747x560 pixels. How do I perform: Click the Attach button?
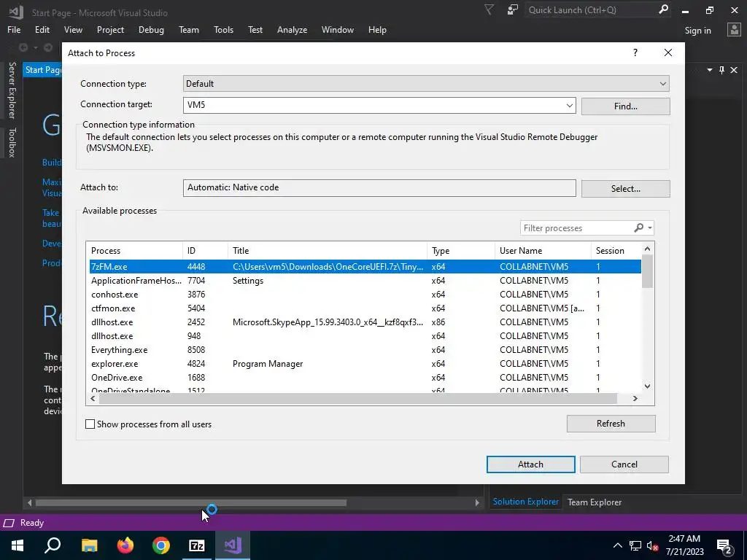point(531,464)
